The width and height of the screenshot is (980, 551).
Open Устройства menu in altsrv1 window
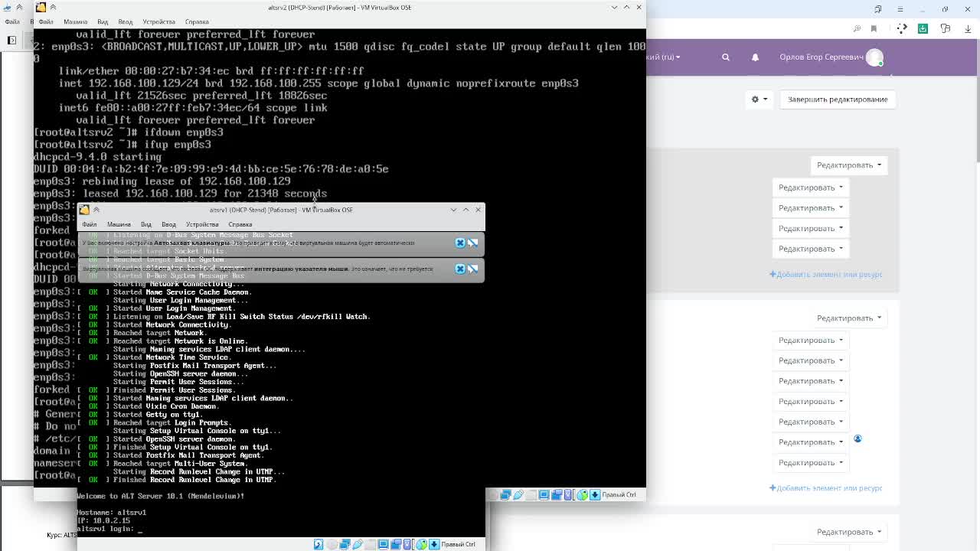(x=202, y=224)
